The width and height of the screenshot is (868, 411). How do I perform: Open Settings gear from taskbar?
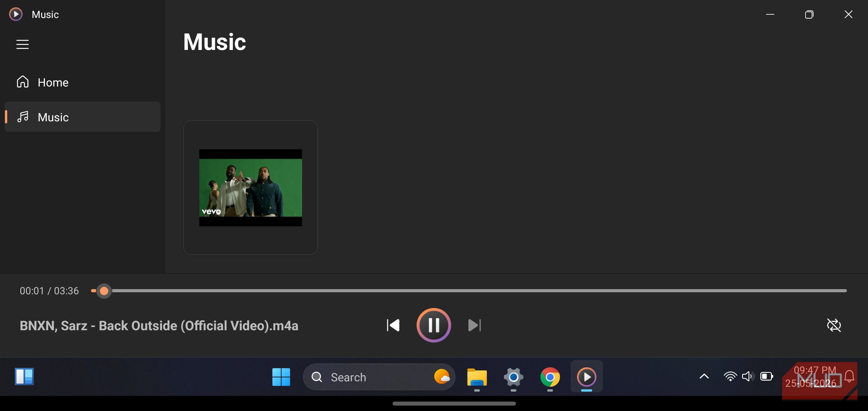[x=513, y=377]
